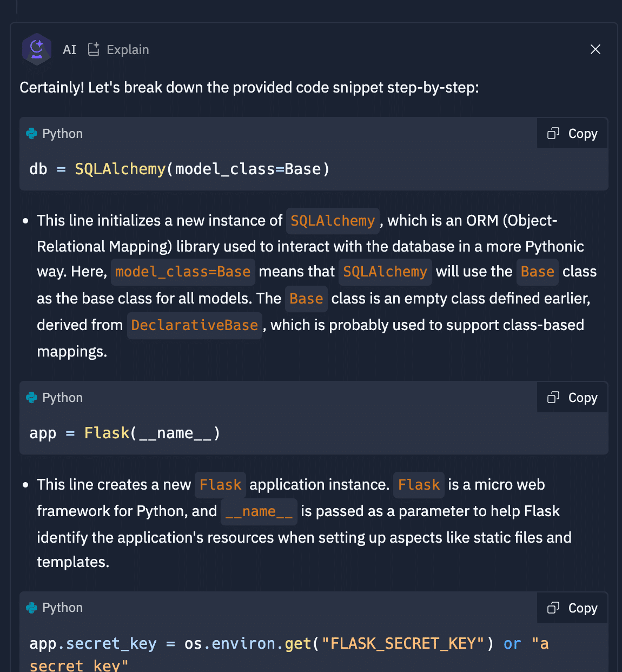Click the FLASK_SECRET_KEY string in the code
Viewport: 622px width, 672px height.
pyautogui.click(x=403, y=643)
